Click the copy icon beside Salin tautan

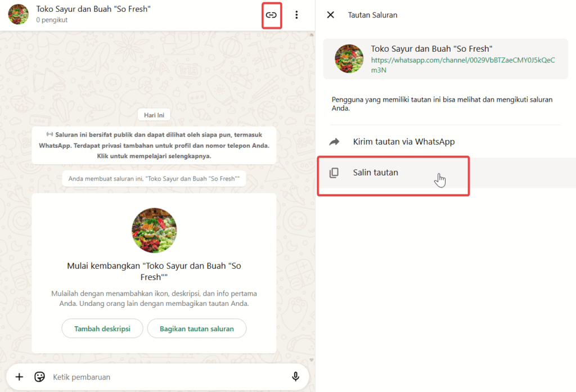(x=334, y=173)
